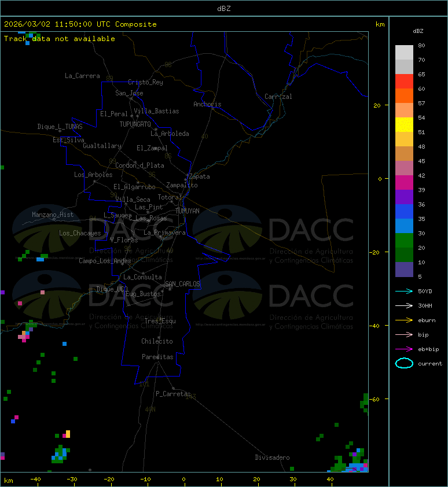448x487 pixels.
Task: Click the 'Cristo_Rey' place label
Action: pyautogui.click(x=145, y=82)
